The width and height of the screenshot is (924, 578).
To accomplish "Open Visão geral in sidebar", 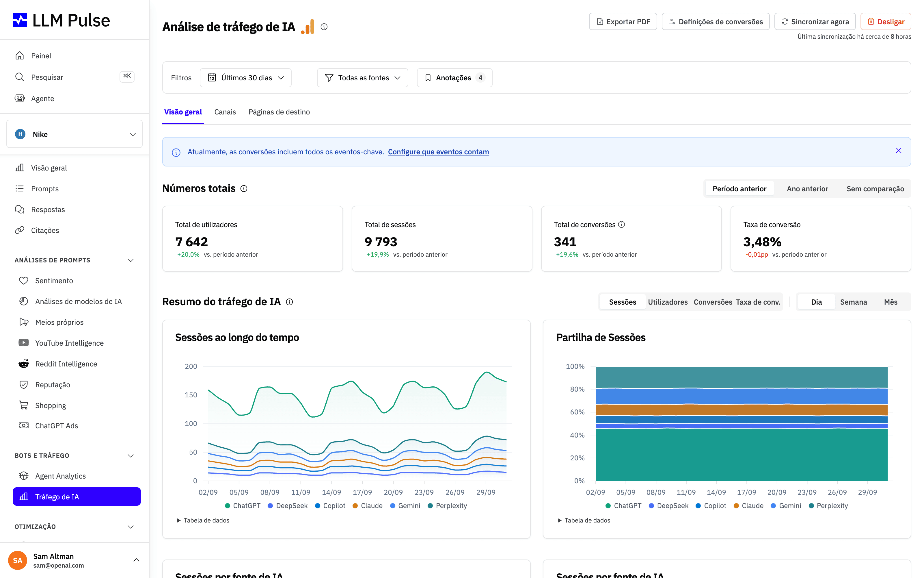I will point(74,168).
